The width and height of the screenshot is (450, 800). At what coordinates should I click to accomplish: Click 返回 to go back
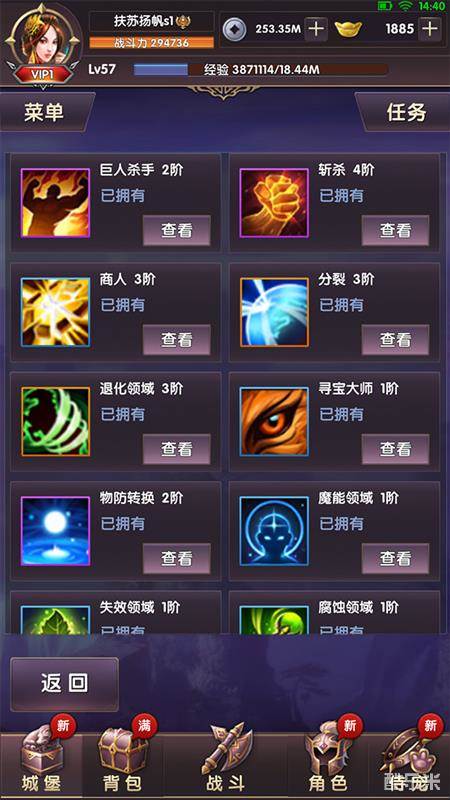pyautogui.click(x=64, y=684)
